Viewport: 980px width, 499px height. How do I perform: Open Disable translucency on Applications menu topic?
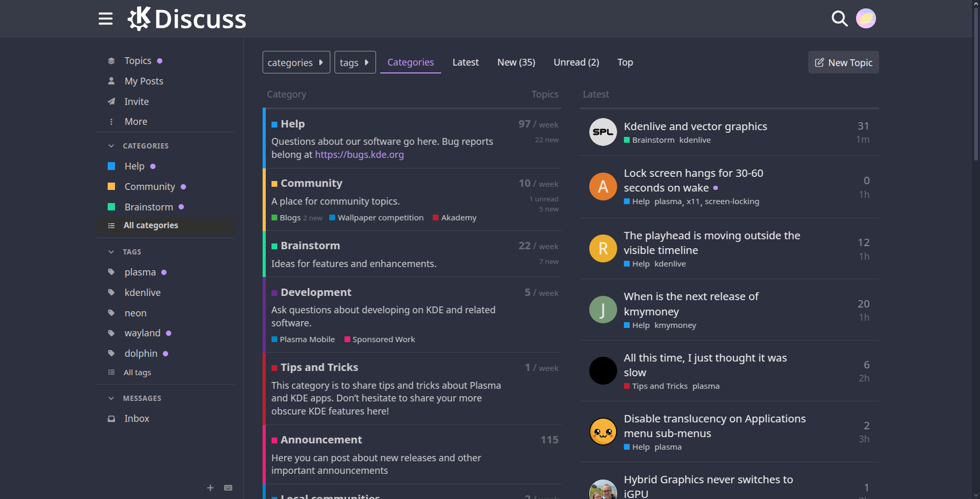point(714,426)
